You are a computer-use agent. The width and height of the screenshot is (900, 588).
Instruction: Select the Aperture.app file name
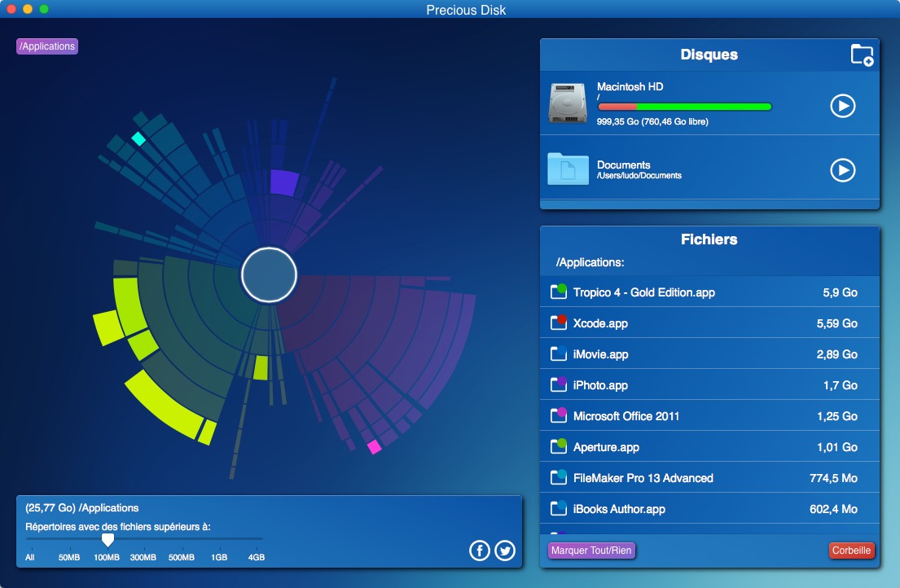click(x=606, y=447)
